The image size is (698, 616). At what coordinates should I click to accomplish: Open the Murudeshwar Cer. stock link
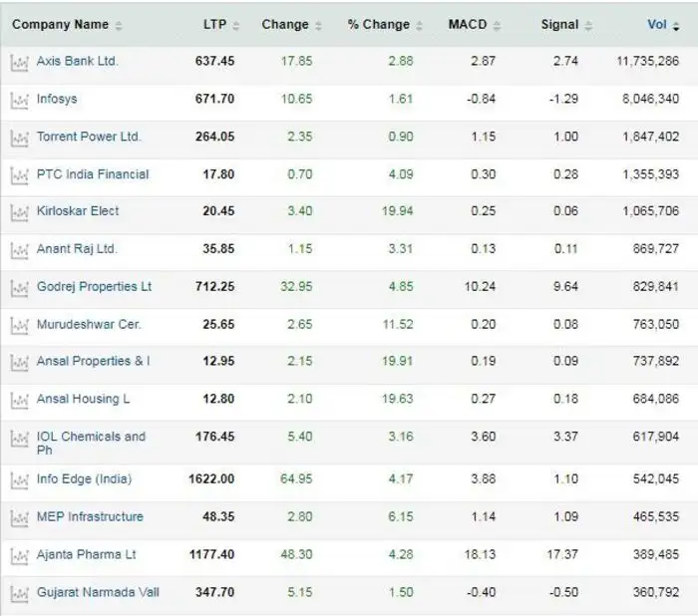coord(89,324)
